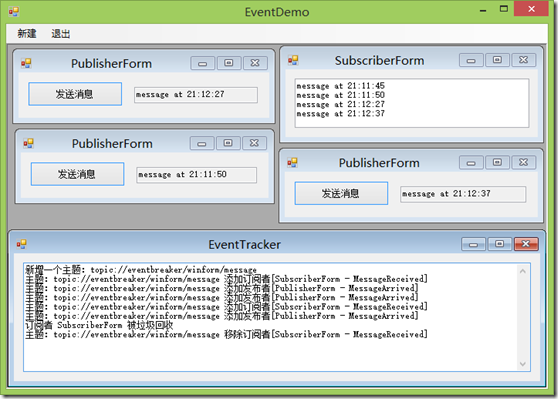Click 发送消息 in the PublisherForm showing 21:12:27
The width and height of the screenshot is (558, 399).
[x=75, y=94]
